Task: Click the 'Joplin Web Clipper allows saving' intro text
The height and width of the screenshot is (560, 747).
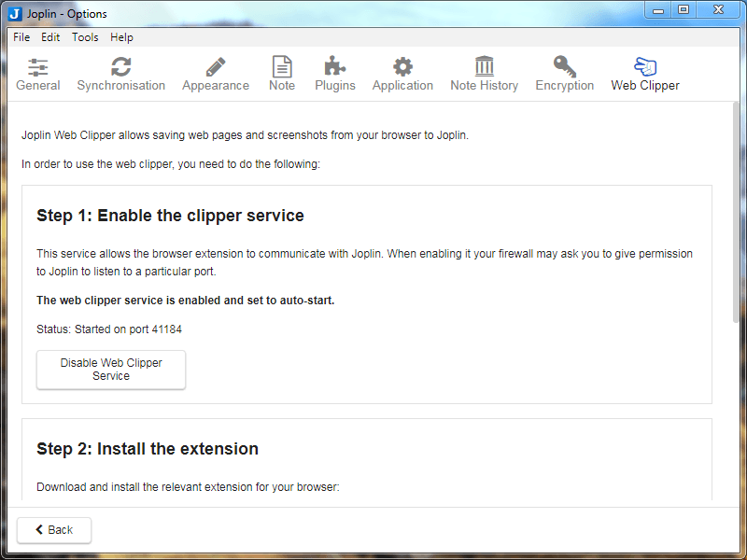Action: tap(245, 135)
